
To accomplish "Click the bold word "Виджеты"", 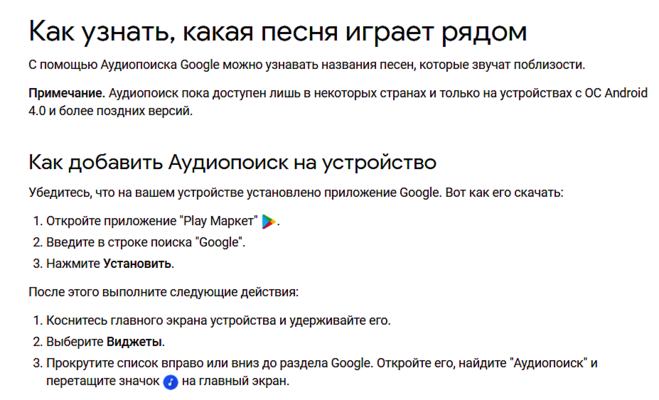I will coord(135,341).
